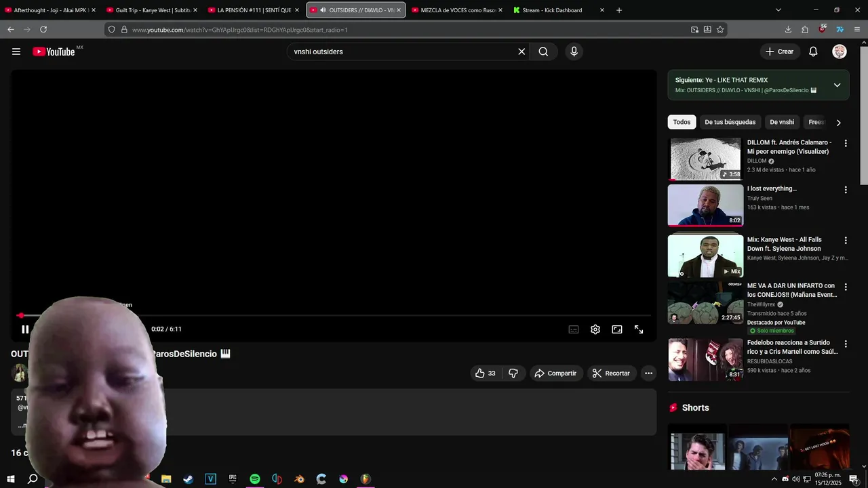This screenshot has height=488, width=868.
Task: Open options for DILLOM Mi peor enemigo video
Action: click(x=846, y=144)
